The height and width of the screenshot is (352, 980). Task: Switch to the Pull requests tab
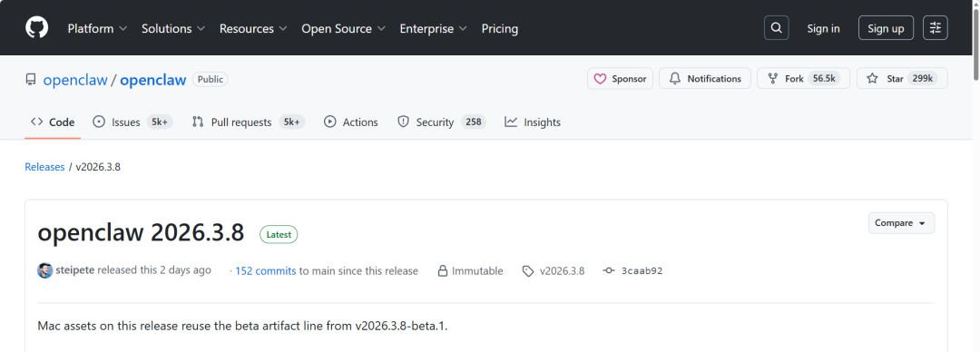(x=248, y=122)
